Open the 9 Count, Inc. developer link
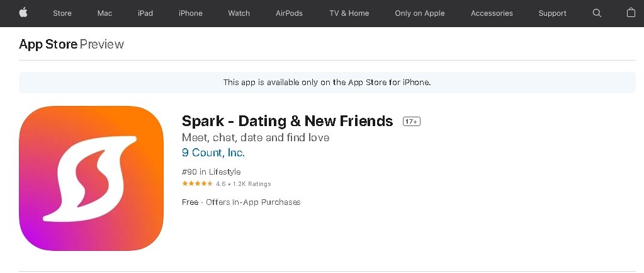644x273 pixels. point(213,153)
